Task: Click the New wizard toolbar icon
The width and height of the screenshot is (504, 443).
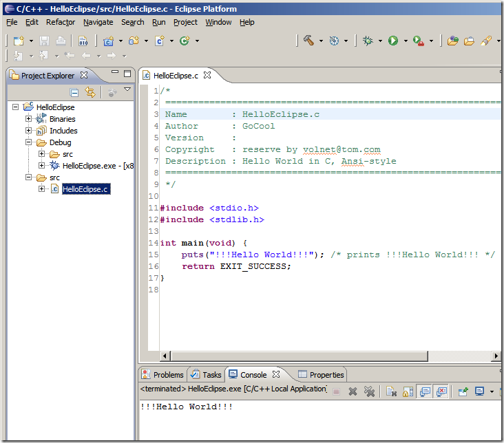Action: [19, 41]
